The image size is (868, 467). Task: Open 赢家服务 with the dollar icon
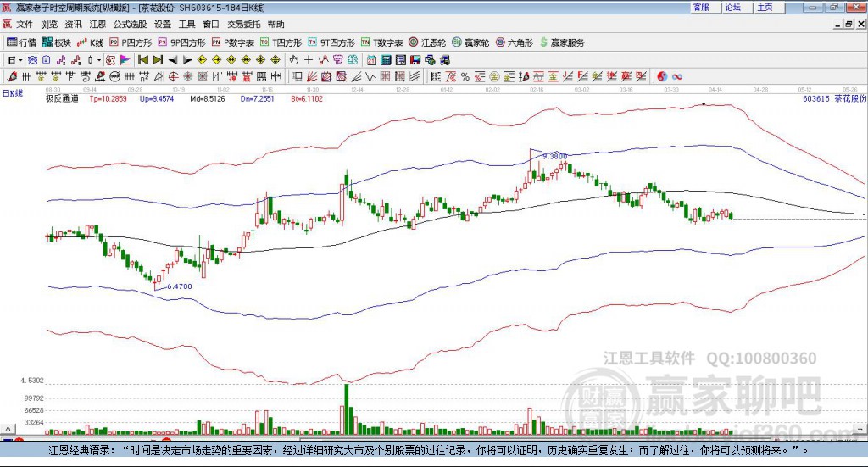(x=561, y=42)
